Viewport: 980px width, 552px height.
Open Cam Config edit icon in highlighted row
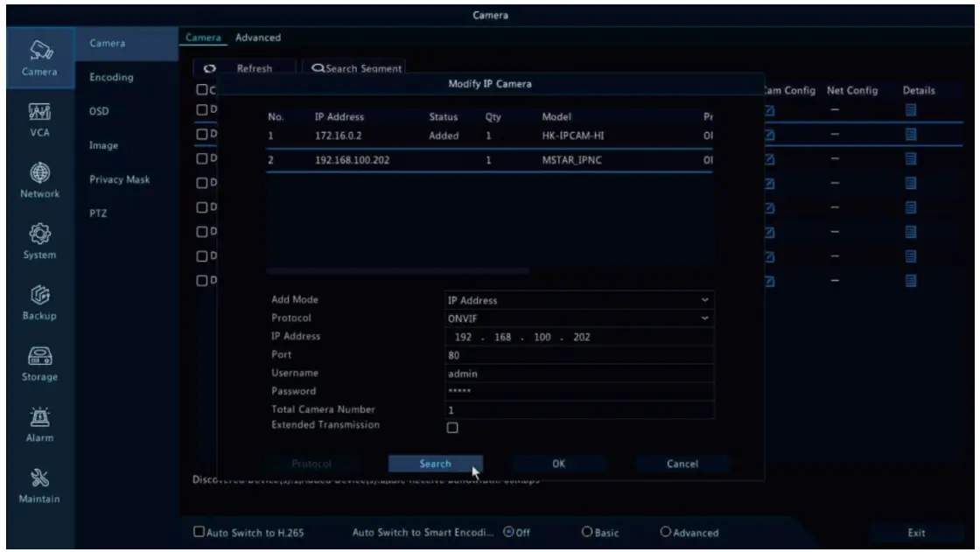tap(769, 135)
